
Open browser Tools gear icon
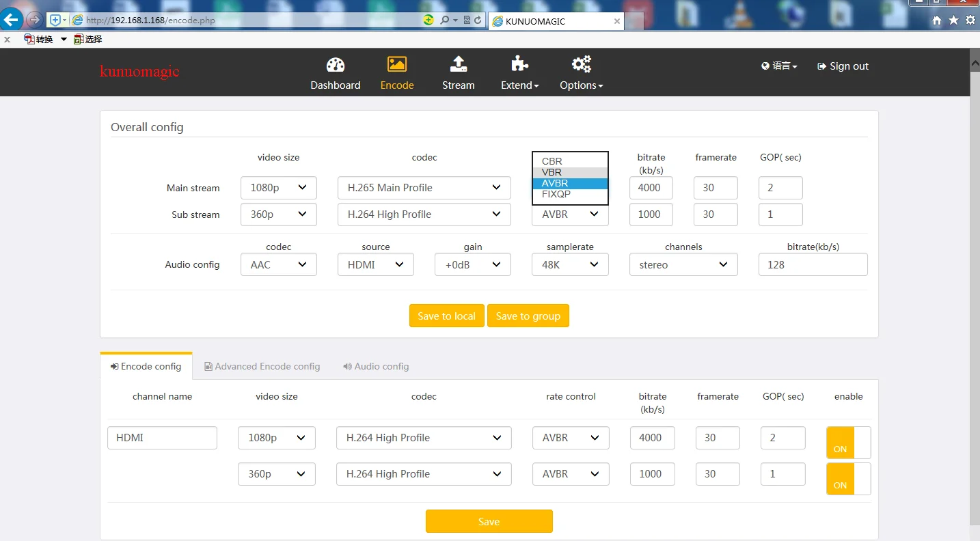[970, 20]
